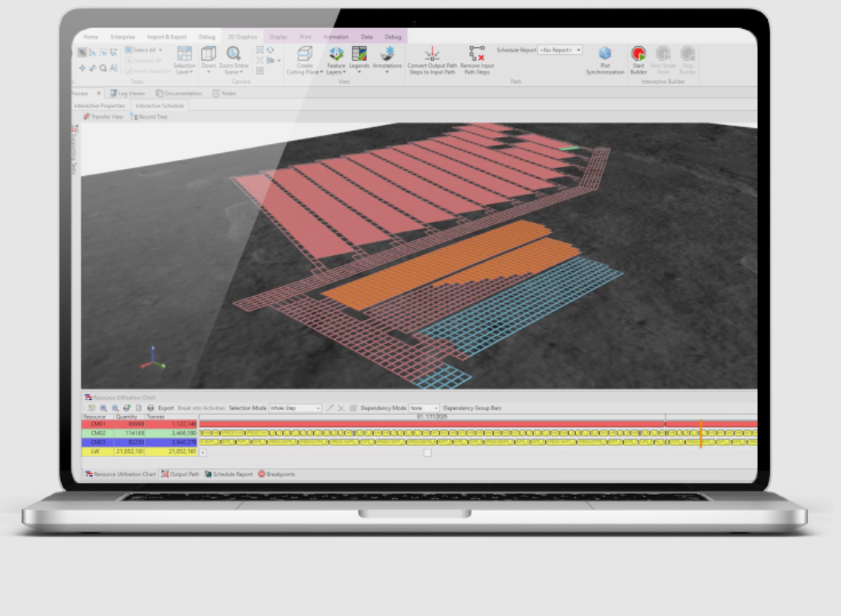Open the Home ribbon tab
841x616 pixels.
tap(91, 37)
